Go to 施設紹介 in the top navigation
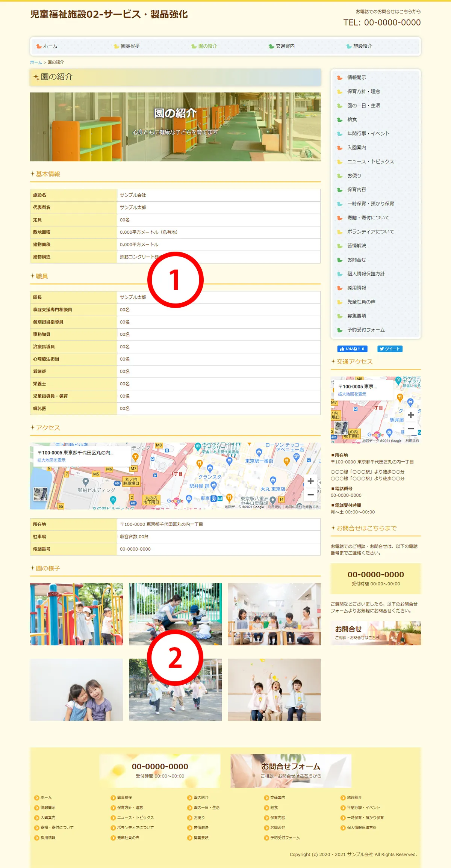The width and height of the screenshot is (451, 868). [x=362, y=46]
